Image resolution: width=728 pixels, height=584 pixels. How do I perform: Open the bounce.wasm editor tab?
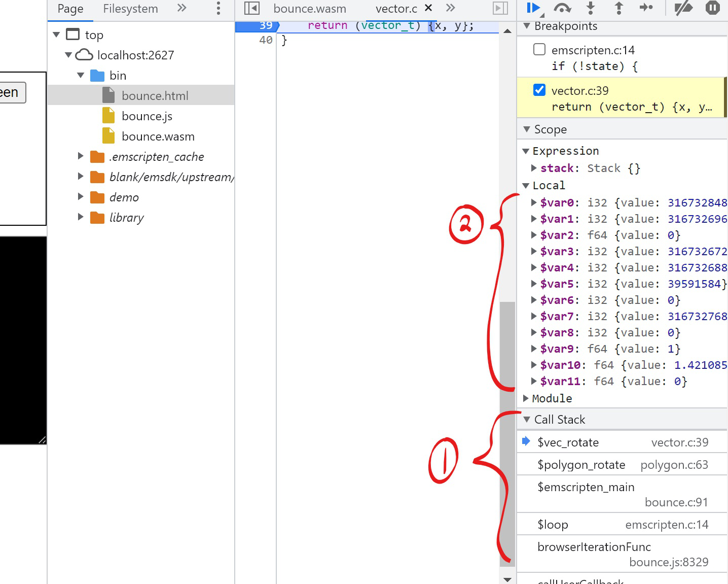[x=310, y=9]
